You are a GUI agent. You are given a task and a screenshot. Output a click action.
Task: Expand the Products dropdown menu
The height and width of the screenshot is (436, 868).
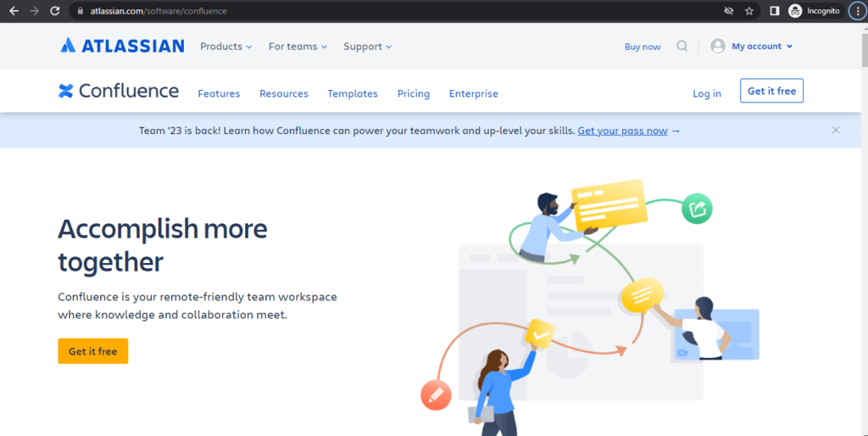tap(225, 47)
